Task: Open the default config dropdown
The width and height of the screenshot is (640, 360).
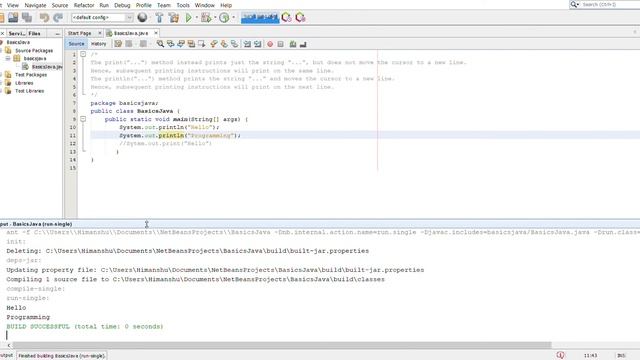Action: point(102,18)
